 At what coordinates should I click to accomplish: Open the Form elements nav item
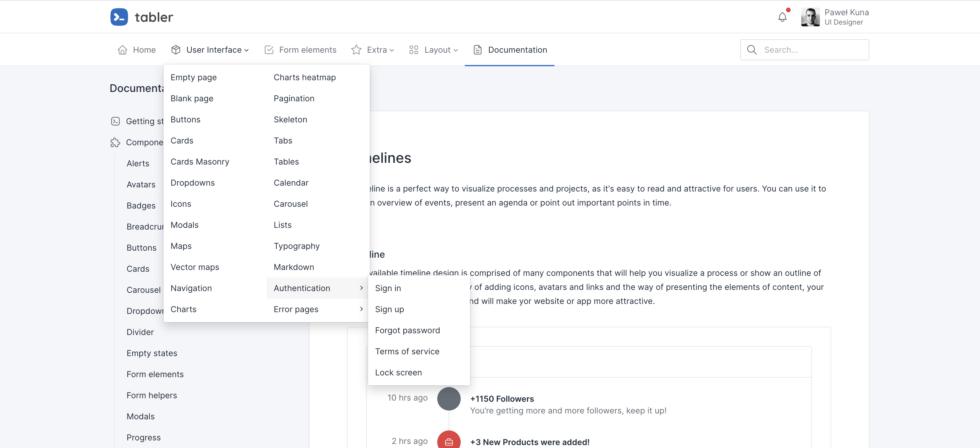[301, 50]
